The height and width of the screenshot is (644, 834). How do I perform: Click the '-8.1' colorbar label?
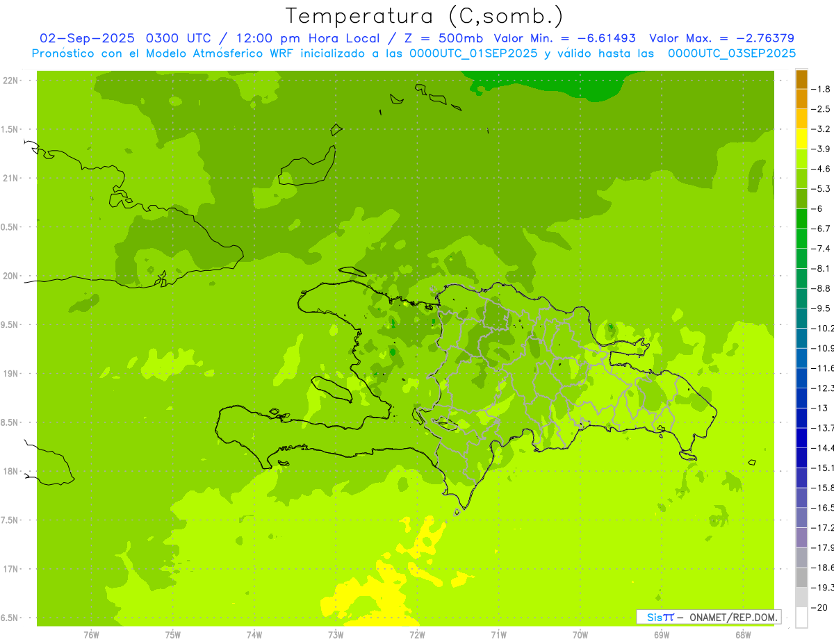pyautogui.click(x=820, y=268)
